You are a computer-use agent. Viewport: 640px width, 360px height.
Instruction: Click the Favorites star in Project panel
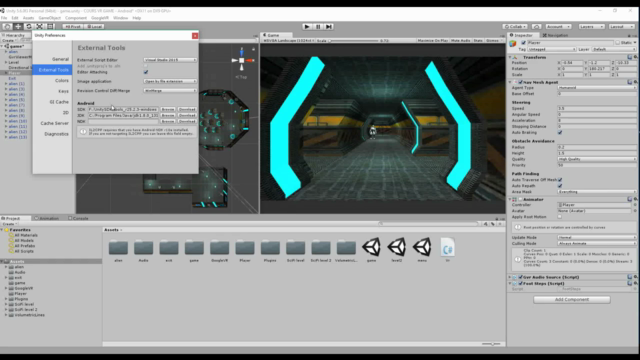point(7,230)
